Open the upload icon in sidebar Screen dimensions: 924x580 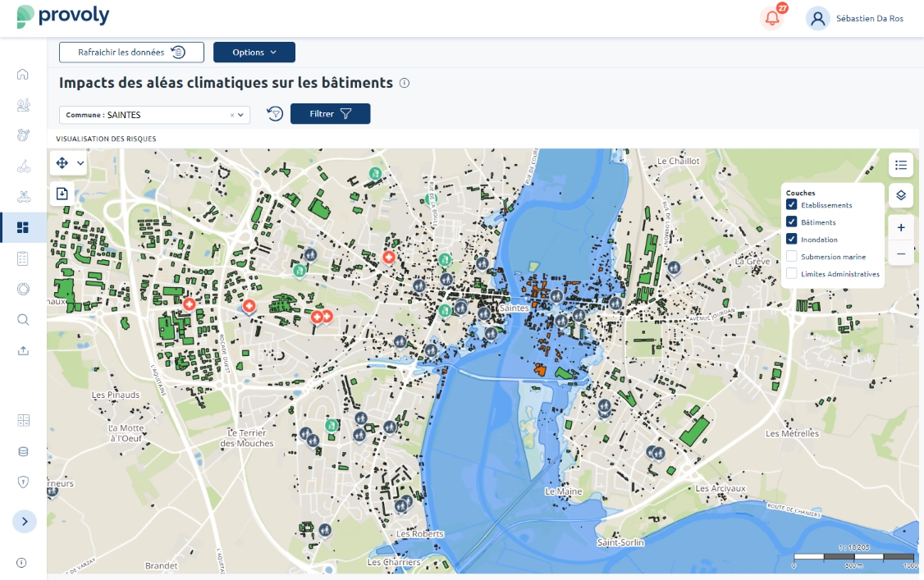pyautogui.click(x=23, y=350)
